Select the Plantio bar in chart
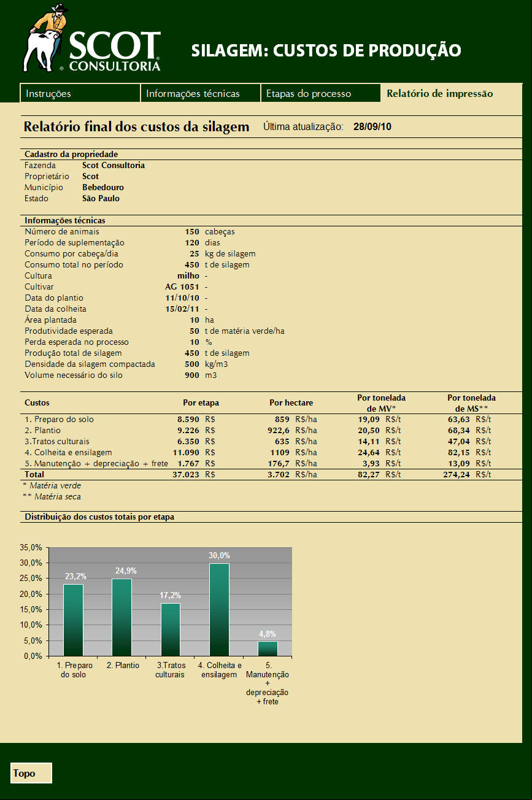Viewport: 532px width, 800px height. (121, 617)
